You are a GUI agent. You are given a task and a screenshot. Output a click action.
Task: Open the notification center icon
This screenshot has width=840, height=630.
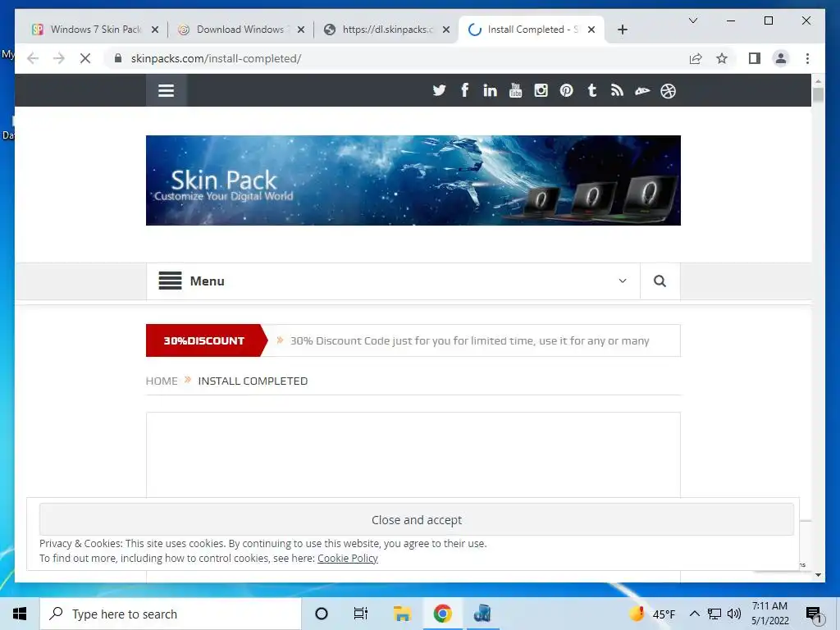[814, 614]
